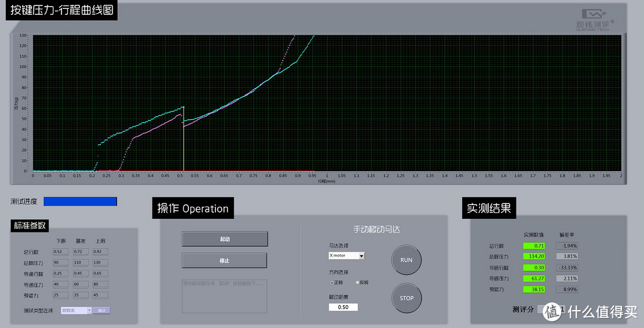644x328 pixels.
Task: Click the yellow cursor line in the chart
Action: [184, 139]
